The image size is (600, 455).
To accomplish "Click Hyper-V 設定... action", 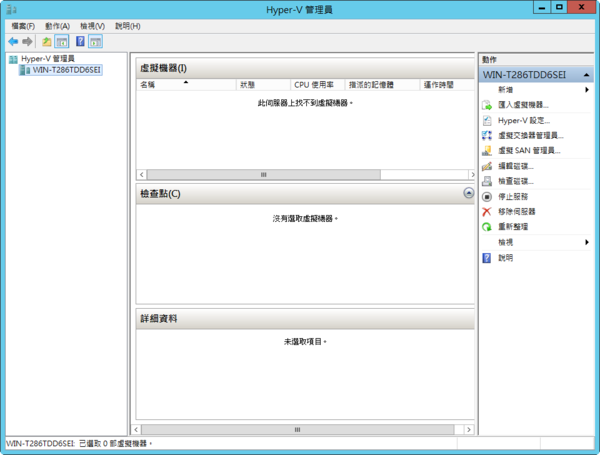I will 523,121.
